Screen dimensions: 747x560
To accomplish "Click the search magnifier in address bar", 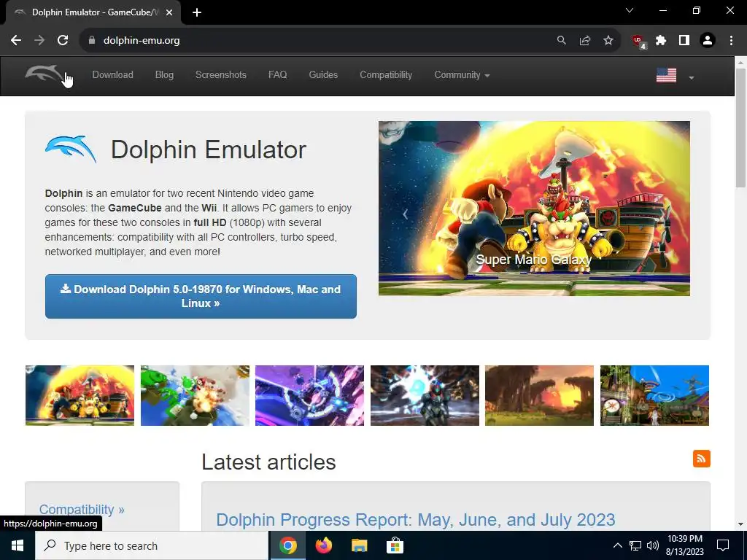I will click(x=562, y=41).
